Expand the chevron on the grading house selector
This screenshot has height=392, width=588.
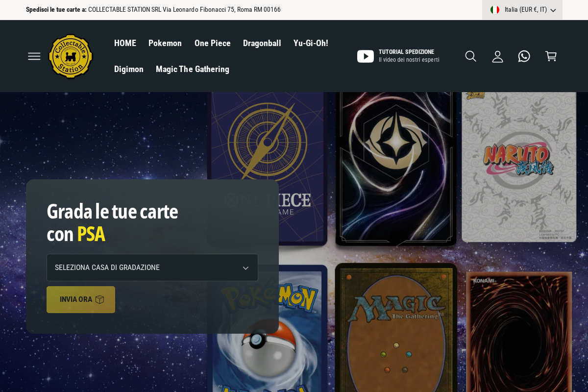click(245, 268)
